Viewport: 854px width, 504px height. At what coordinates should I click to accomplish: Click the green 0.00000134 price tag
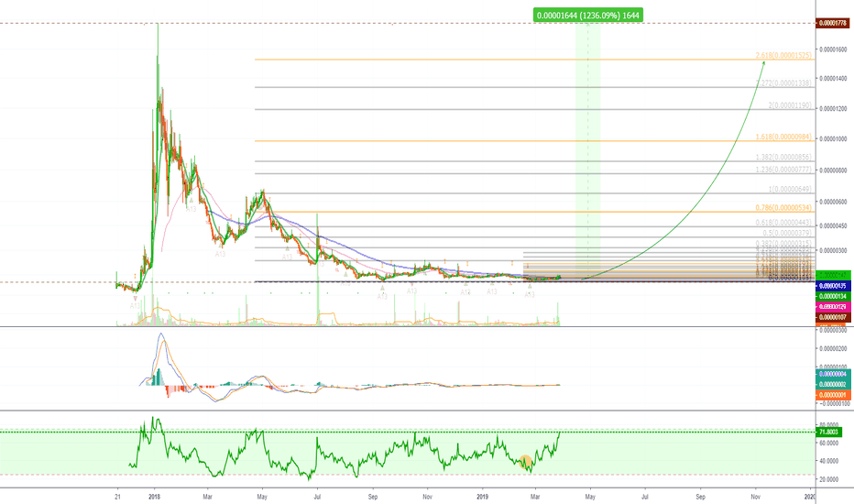[833, 296]
